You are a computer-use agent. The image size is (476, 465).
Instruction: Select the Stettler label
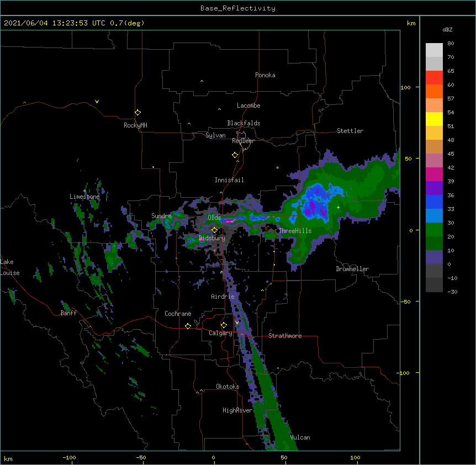[x=350, y=131]
